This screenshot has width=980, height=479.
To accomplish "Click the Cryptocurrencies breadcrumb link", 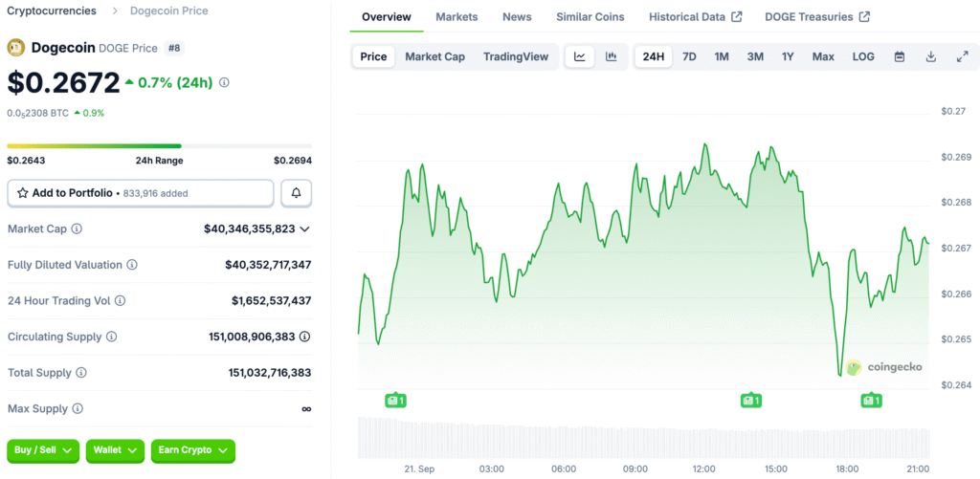I will 52,11.
